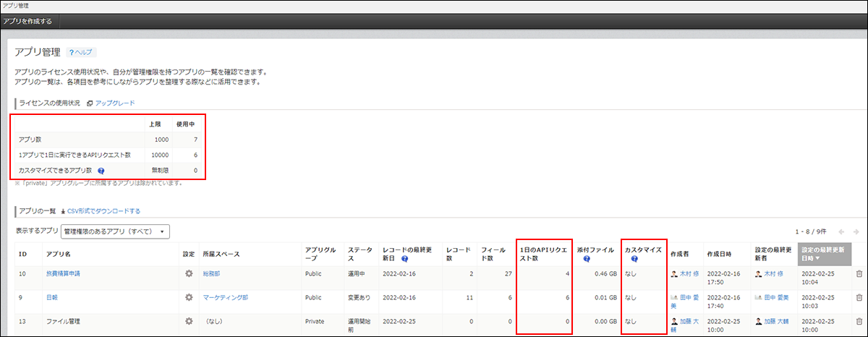
Task: Click アプリを作成する in top bar
Action: click(28, 21)
